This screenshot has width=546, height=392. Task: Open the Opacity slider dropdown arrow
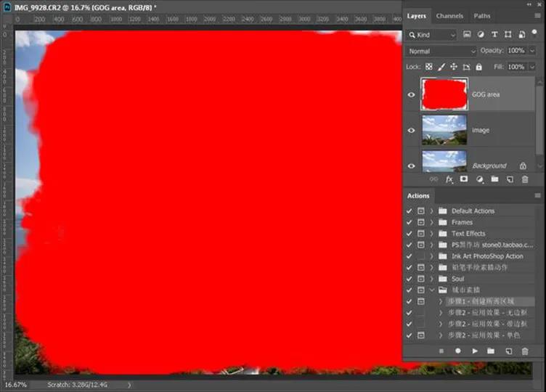click(x=532, y=51)
